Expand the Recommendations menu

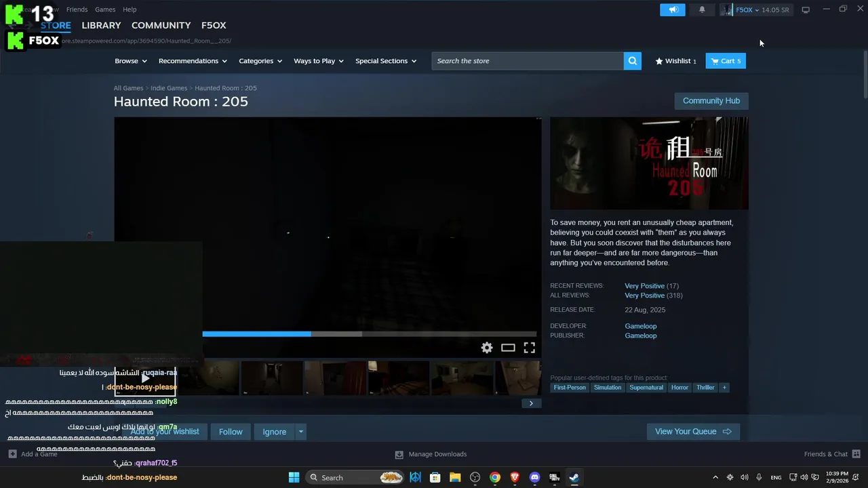point(193,61)
